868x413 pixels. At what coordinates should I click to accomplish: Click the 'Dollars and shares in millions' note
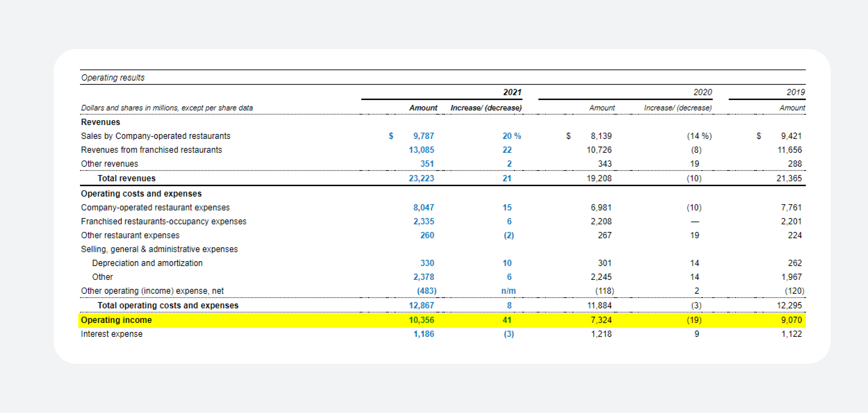tap(167, 108)
